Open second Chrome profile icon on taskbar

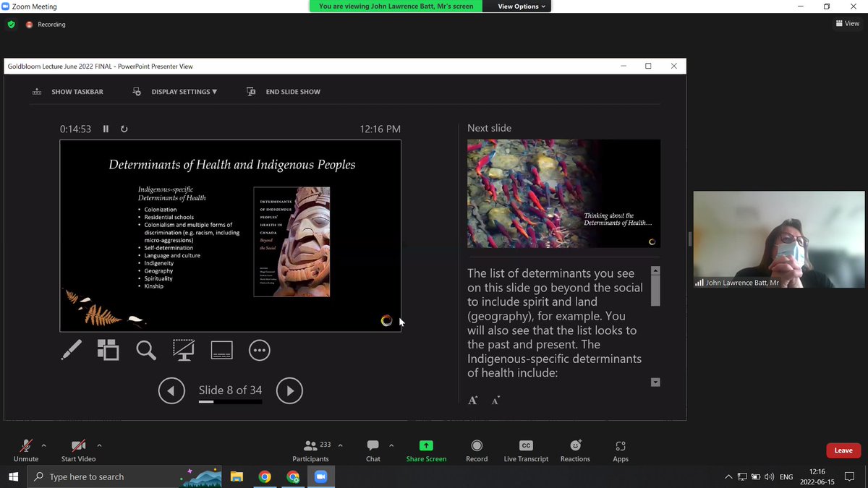pyautogui.click(x=293, y=476)
